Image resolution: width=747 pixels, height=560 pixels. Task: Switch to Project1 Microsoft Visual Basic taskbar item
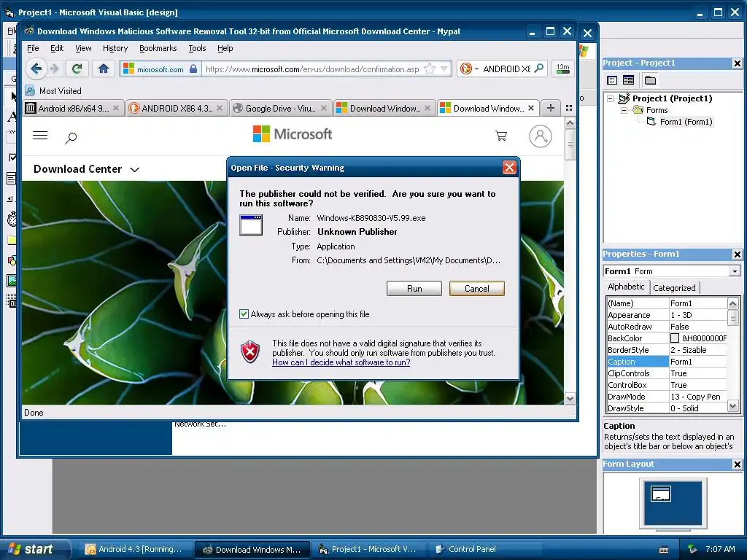point(368,549)
